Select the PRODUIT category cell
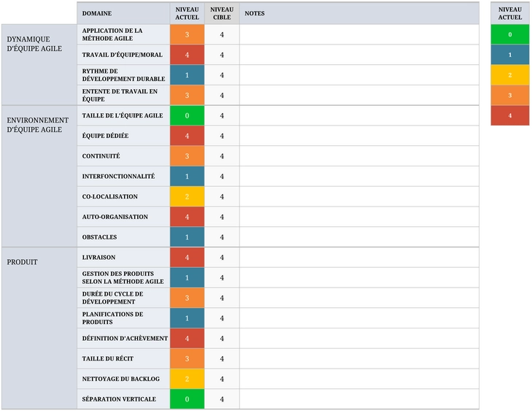The image size is (532, 411). pos(39,329)
